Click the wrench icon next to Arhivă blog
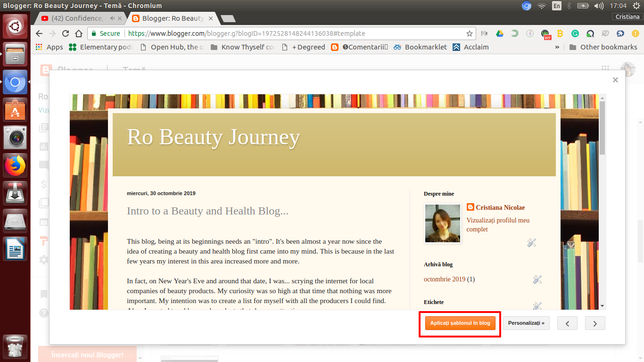This screenshot has height=362, width=644. (537, 280)
